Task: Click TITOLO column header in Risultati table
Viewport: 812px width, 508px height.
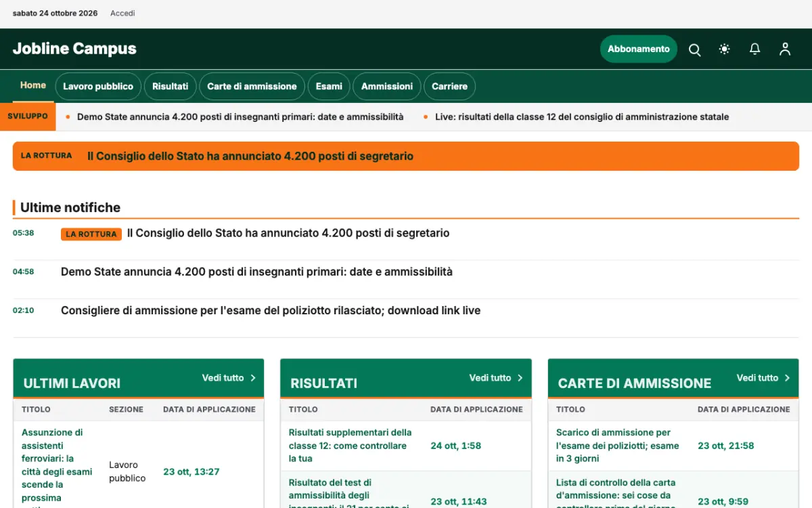Action: 303,410
